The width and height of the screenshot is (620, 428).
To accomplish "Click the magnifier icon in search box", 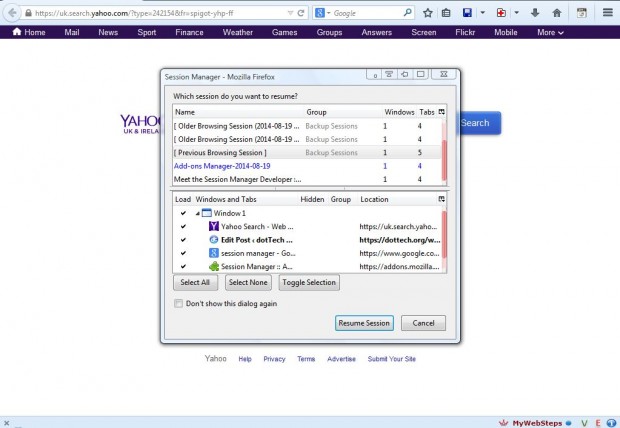I will 407,13.
